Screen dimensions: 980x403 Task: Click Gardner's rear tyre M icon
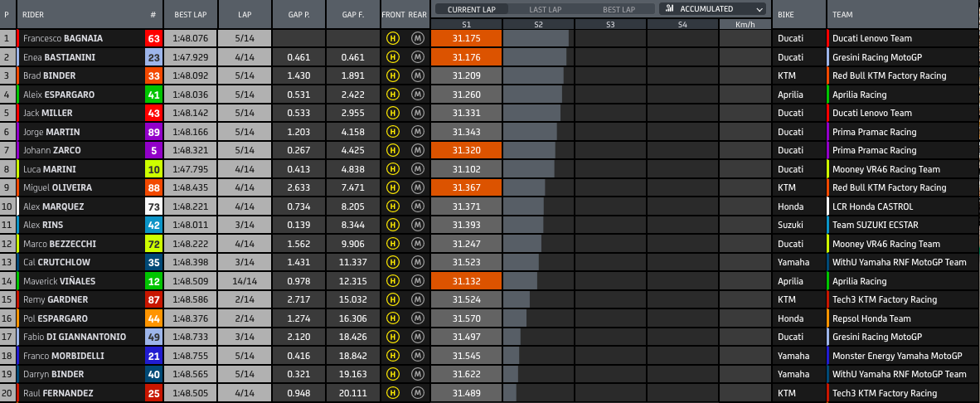pyautogui.click(x=418, y=299)
